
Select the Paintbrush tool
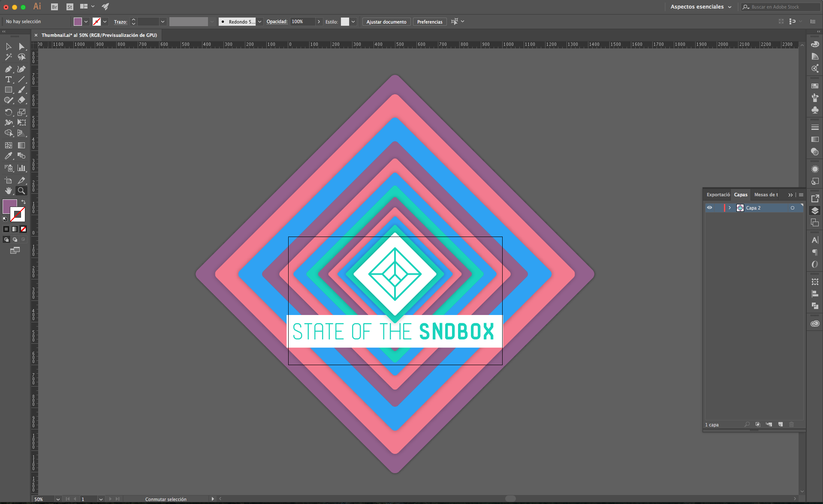tap(21, 90)
